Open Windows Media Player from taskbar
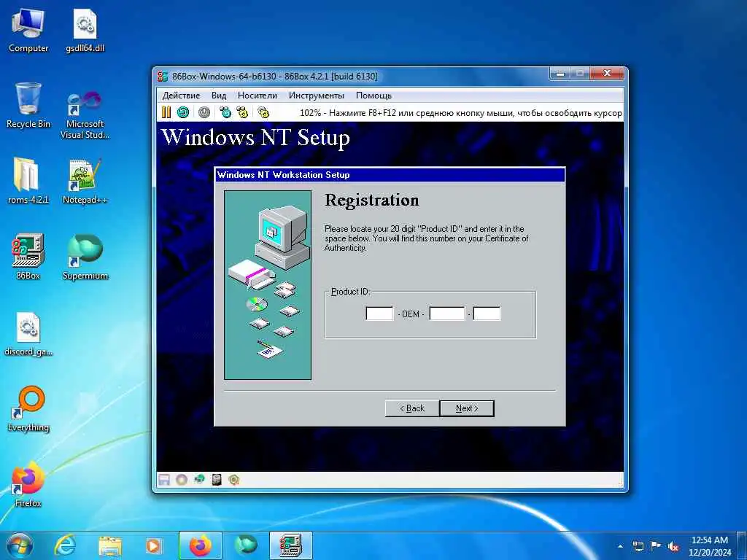Image resolution: width=747 pixels, height=560 pixels. (x=154, y=545)
